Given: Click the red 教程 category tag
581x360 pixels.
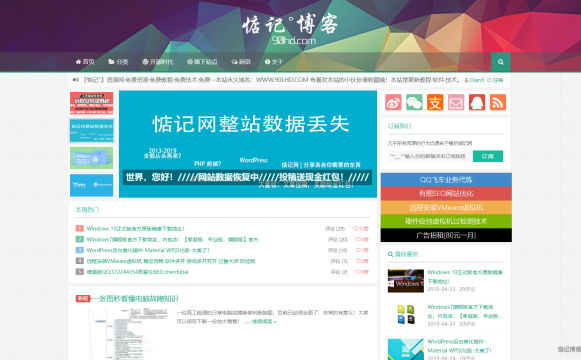Looking at the screenshot, I should click(83, 299).
